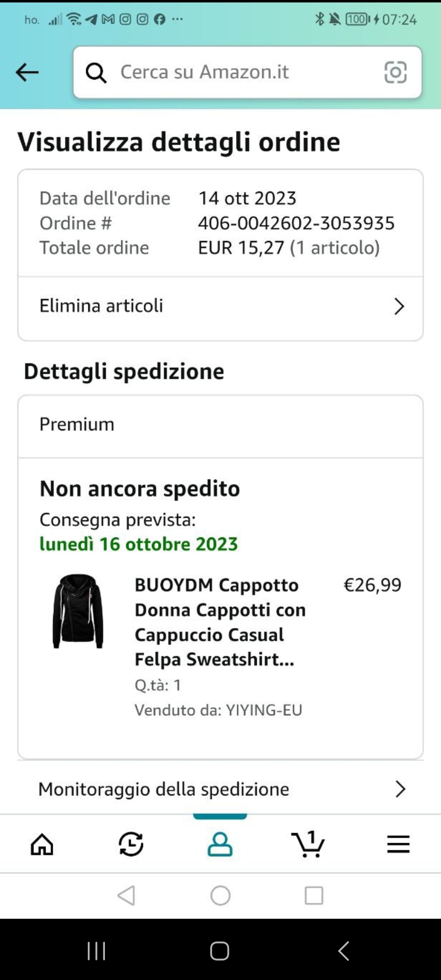Tap the magnifying glass search icon

pos(96,73)
